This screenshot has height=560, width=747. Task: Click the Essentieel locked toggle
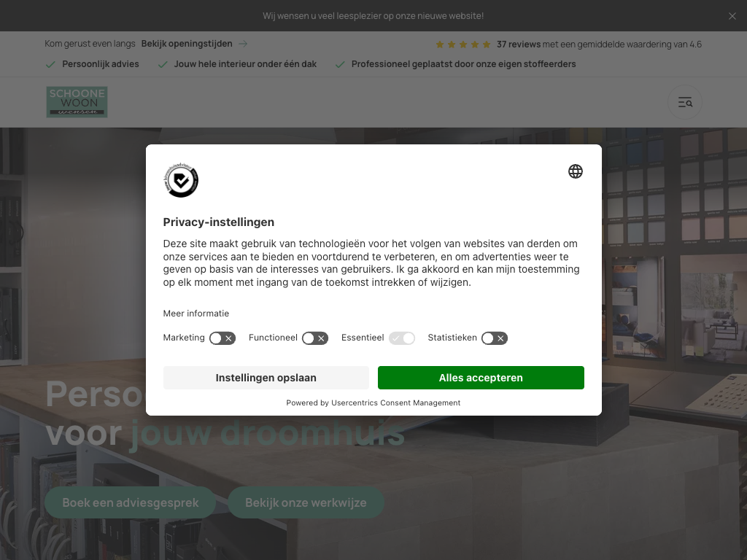pos(402,338)
